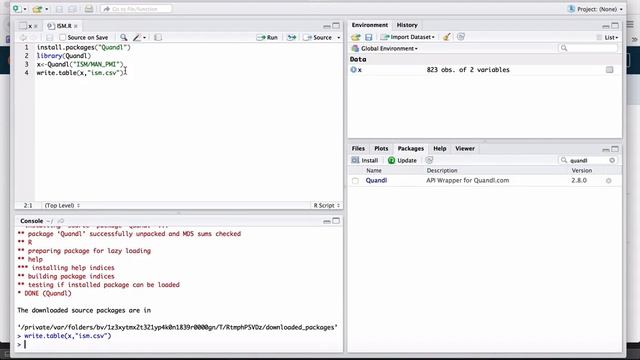Click the Open File folder icon
The height and width of the screenshot is (360, 640).
coord(37,9)
